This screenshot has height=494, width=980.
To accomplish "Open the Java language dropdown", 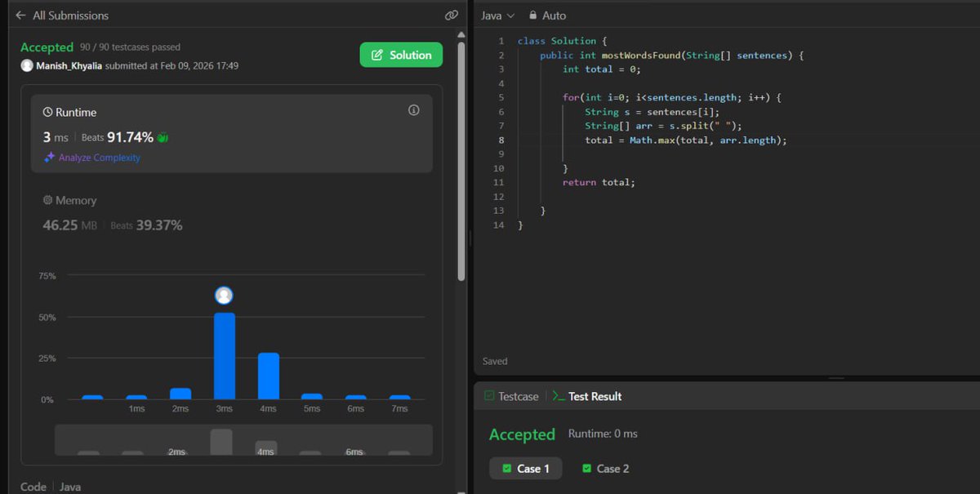I will (497, 16).
